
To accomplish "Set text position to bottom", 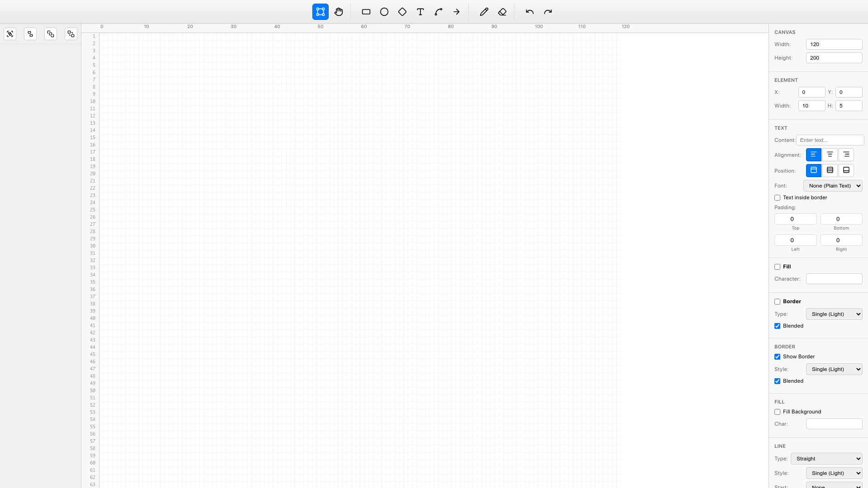I will (846, 170).
